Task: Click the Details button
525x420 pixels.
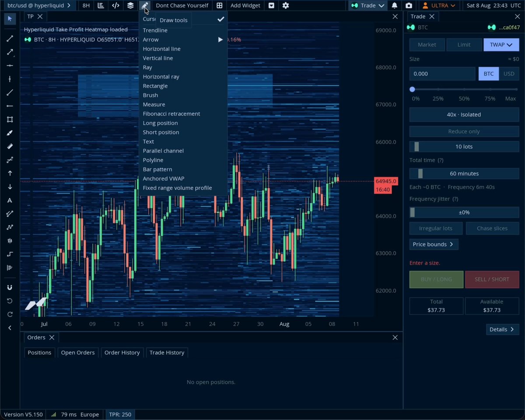Action: 502,329
